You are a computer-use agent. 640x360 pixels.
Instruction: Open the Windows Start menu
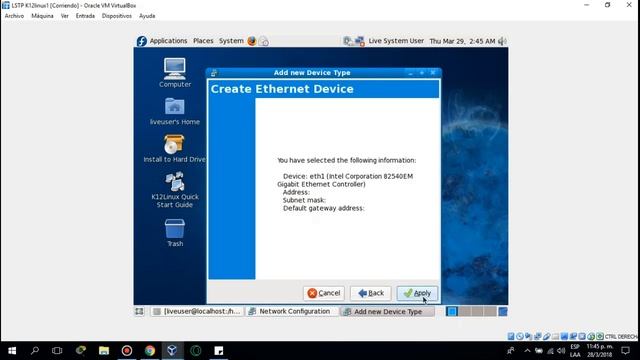pos(12,351)
